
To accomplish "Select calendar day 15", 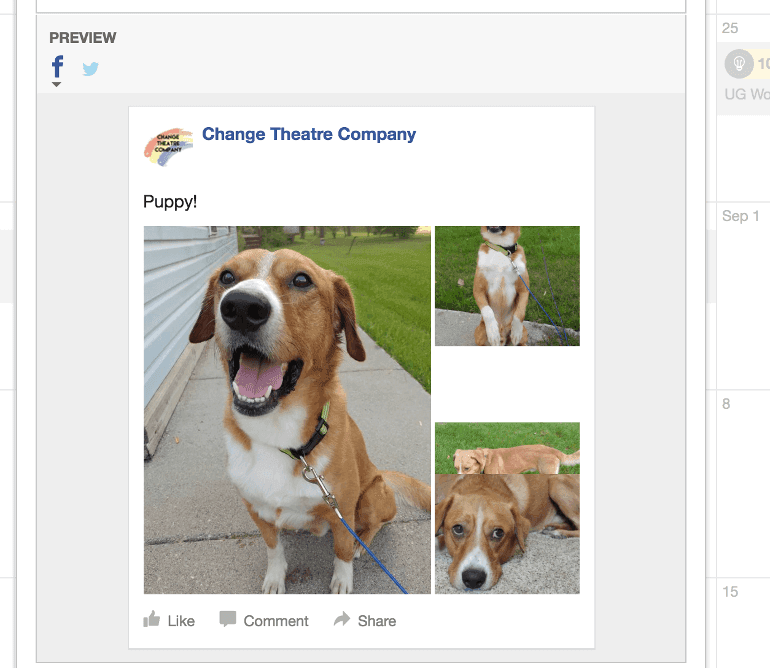I will [x=731, y=592].
